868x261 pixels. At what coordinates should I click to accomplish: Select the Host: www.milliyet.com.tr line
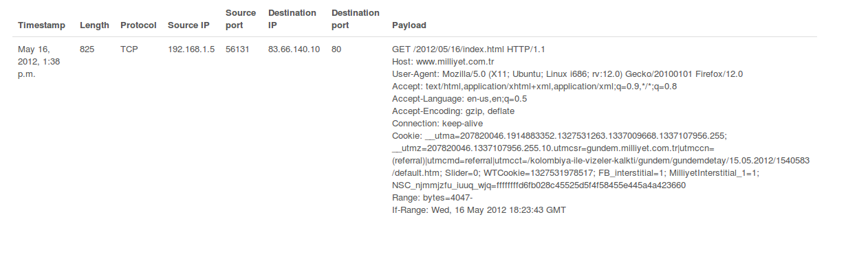tap(444, 62)
